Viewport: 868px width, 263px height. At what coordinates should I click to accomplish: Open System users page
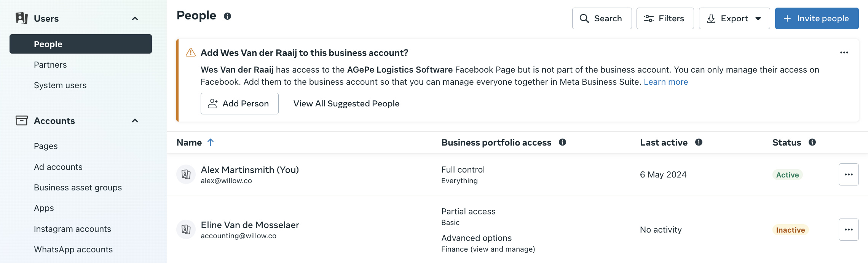60,86
